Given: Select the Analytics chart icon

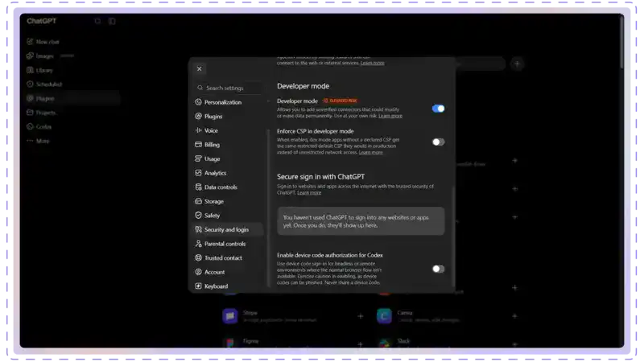Looking at the screenshot, I should tap(198, 173).
